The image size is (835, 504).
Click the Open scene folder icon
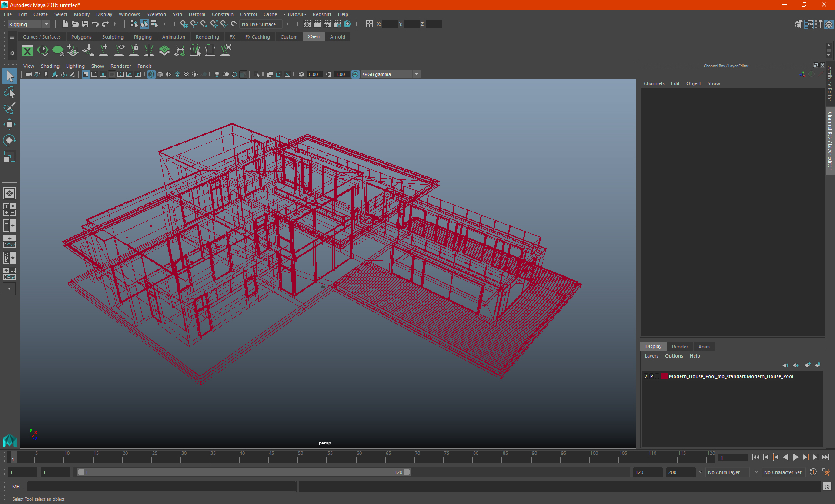tap(75, 24)
